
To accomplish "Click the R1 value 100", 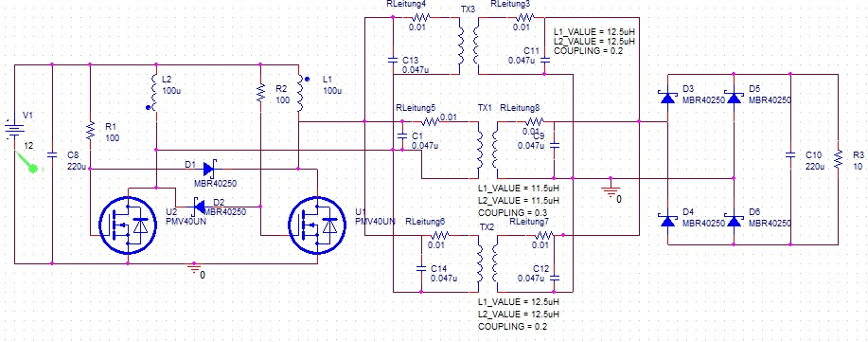I will [x=113, y=138].
